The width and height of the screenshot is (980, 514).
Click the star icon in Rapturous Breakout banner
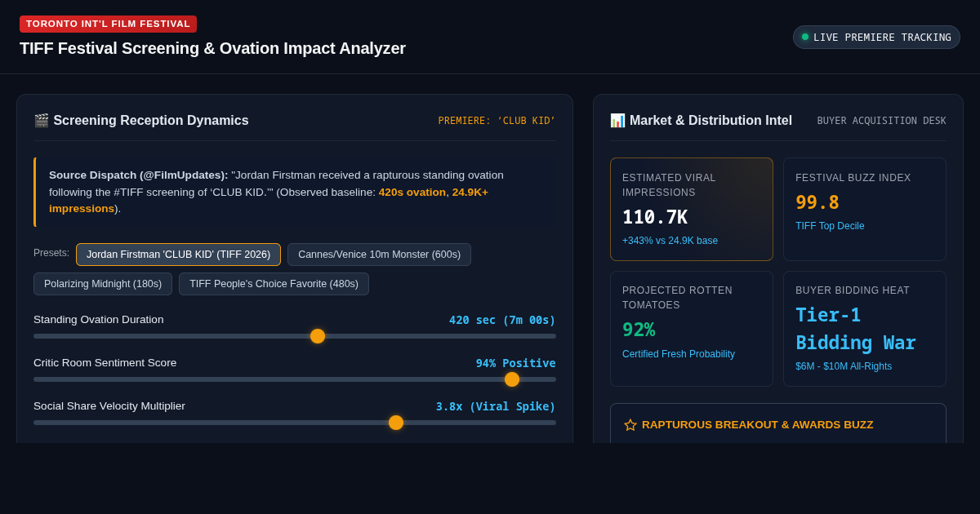(x=630, y=425)
